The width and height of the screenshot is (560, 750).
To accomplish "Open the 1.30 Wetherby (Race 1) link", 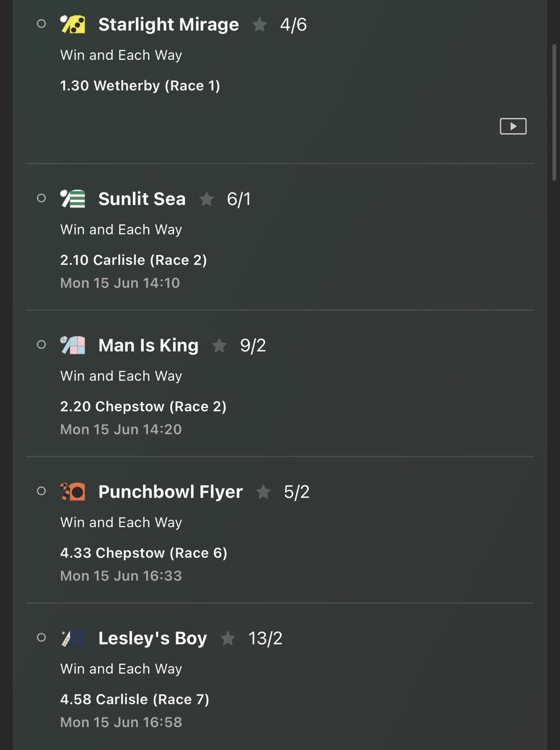I will [140, 86].
